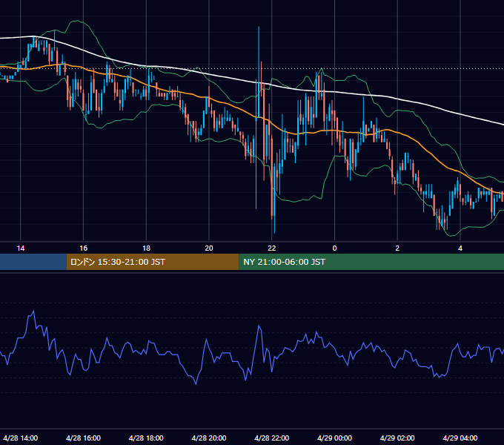The width and height of the screenshot is (504, 445).
Task: Click the 22 hour label on price chart
Action: pos(272,248)
